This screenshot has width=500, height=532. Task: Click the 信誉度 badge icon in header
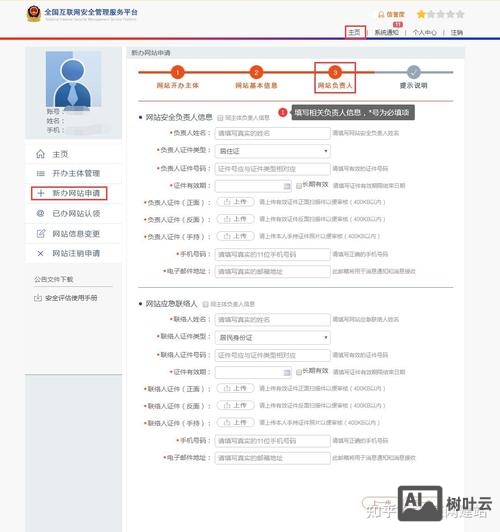click(x=381, y=15)
